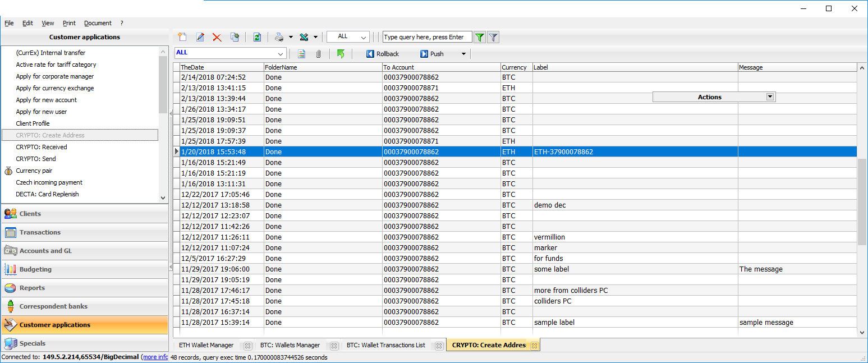Select CRYPTO: Received in the list

(x=42, y=147)
